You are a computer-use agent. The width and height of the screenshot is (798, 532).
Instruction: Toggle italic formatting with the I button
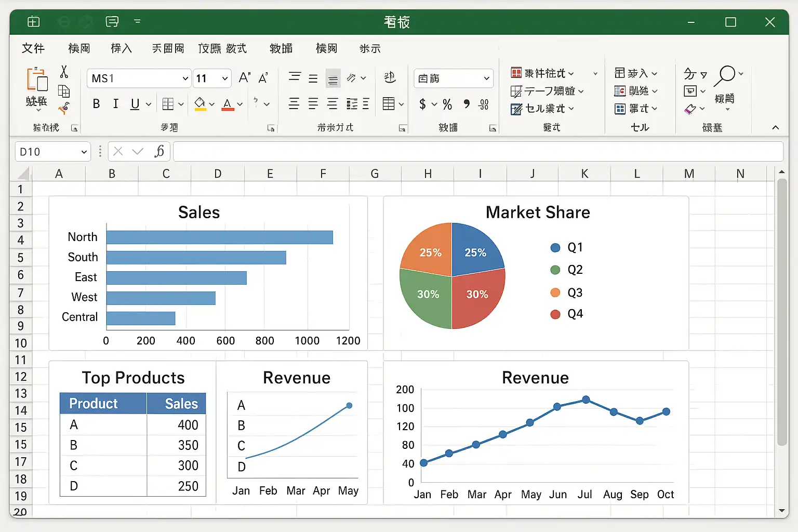pos(115,104)
